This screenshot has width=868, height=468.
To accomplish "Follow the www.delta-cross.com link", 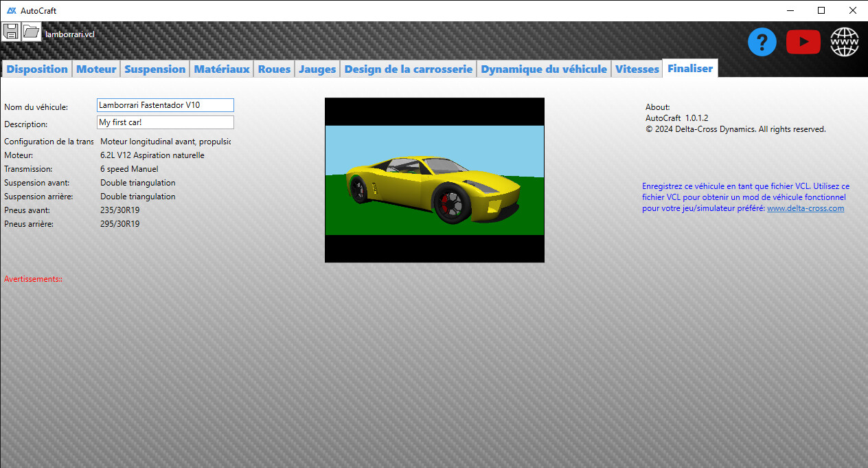I will 805,208.
